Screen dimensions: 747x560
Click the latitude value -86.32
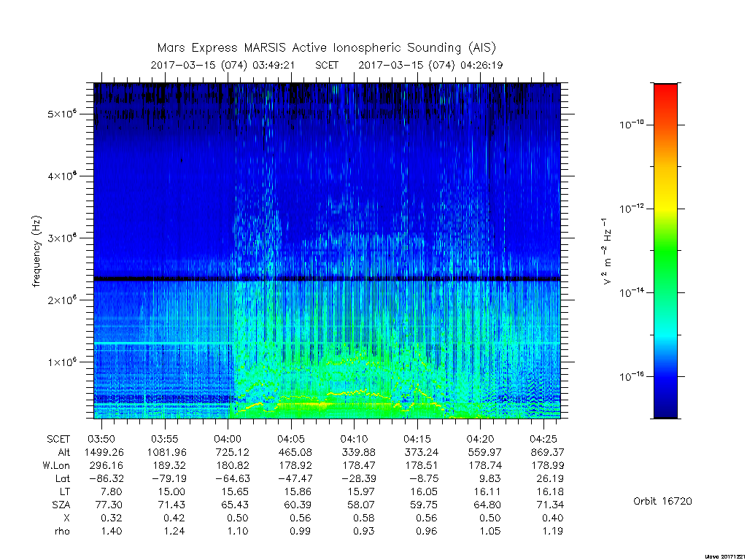point(105,478)
